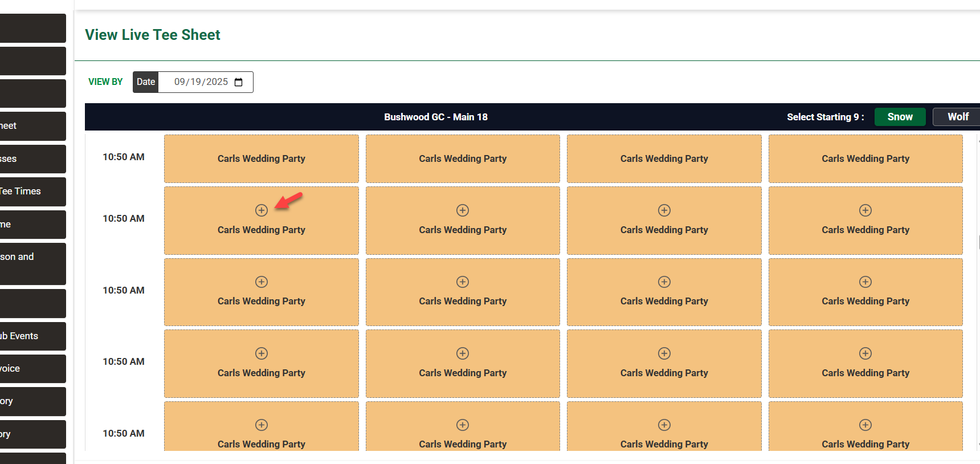
Task: Click plus icon in fourth row, second column
Action: pyautogui.click(x=463, y=353)
